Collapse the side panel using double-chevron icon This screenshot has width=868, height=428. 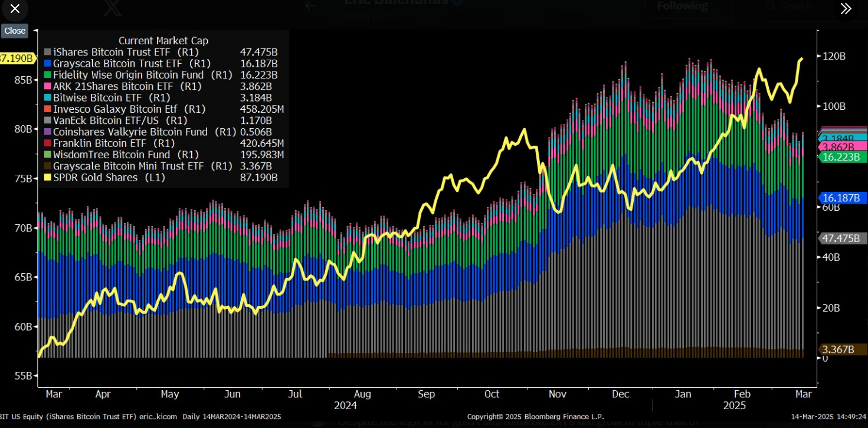click(x=846, y=8)
